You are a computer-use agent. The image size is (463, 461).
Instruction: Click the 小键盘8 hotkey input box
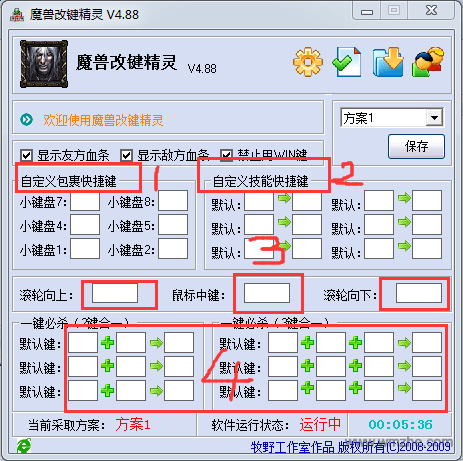[x=173, y=201]
